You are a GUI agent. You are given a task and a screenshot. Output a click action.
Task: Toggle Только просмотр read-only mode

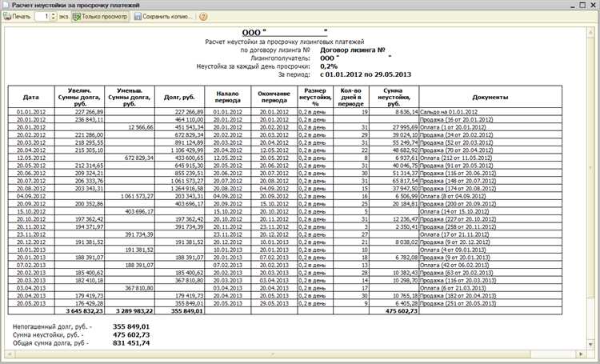click(102, 16)
